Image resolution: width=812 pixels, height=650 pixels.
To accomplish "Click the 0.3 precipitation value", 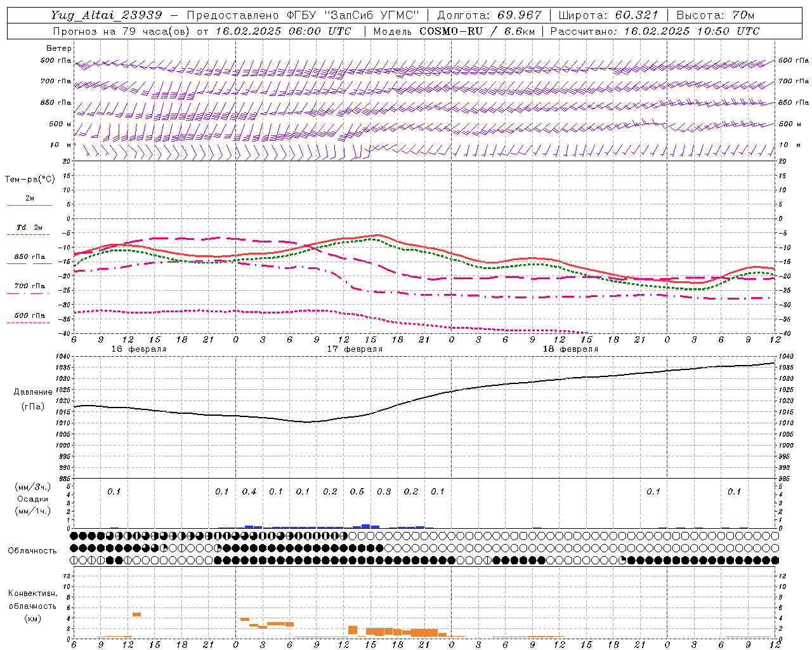I will pos(384,492).
